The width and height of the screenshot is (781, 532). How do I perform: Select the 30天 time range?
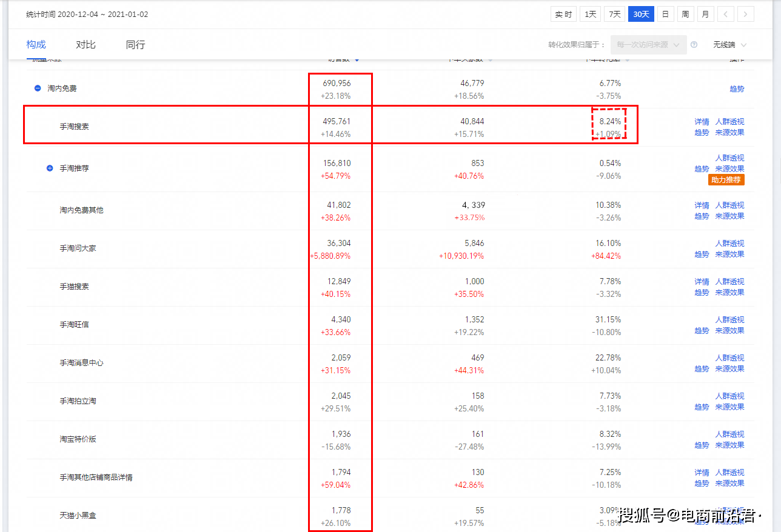click(641, 14)
